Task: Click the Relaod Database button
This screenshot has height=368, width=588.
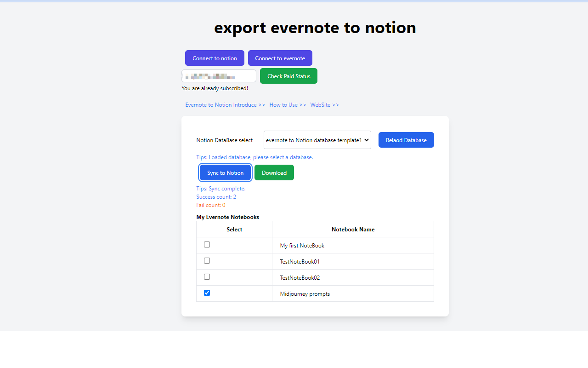Action: [x=406, y=140]
